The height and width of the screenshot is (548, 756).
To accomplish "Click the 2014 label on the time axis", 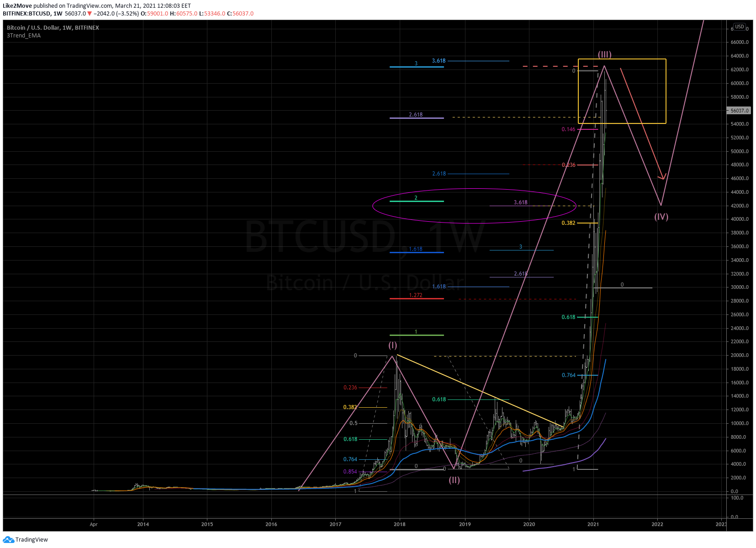I will 143,524.
